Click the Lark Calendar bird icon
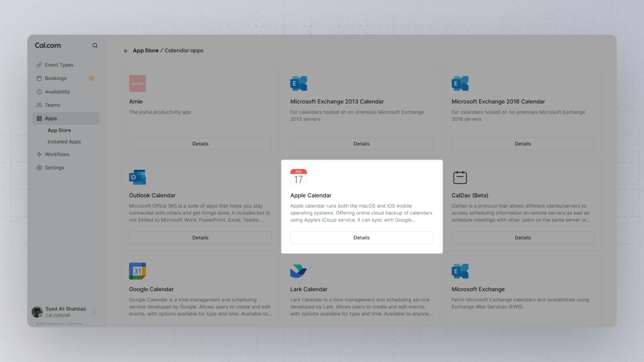 (x=299, y=271)
